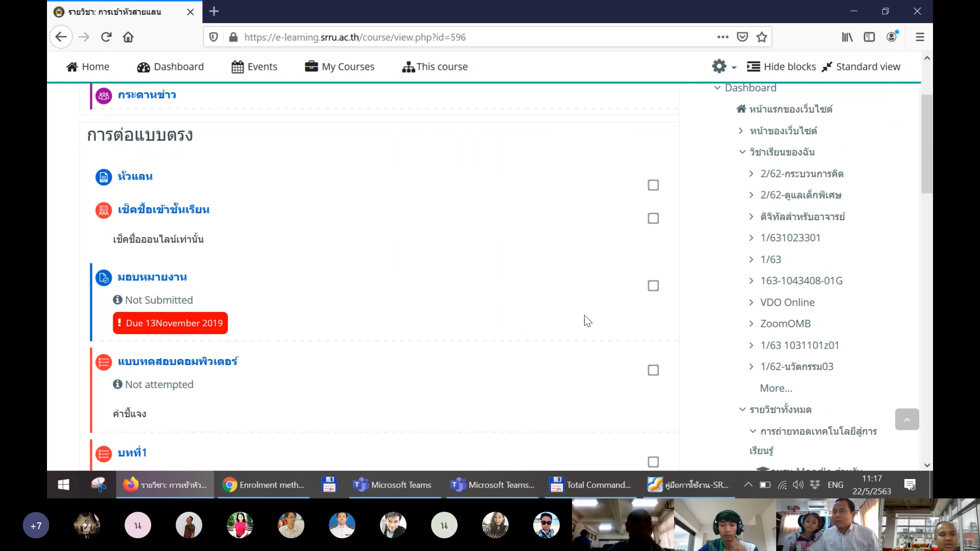Open the My Courses menu
The width and height of the screenshot is (980, 551).
click(x=340, y=67)
